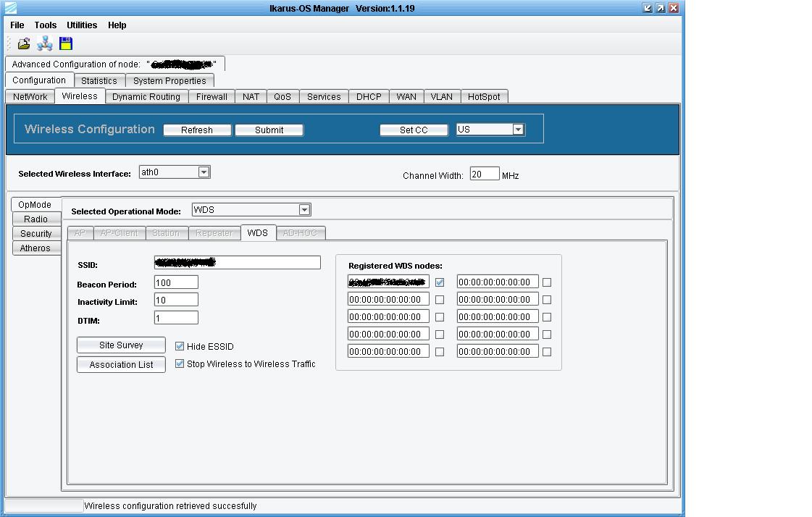This screenshot has height=517, width=812.
Task: Check fifth-row left WDS node checkbox
Action: (x=440, y=352)
